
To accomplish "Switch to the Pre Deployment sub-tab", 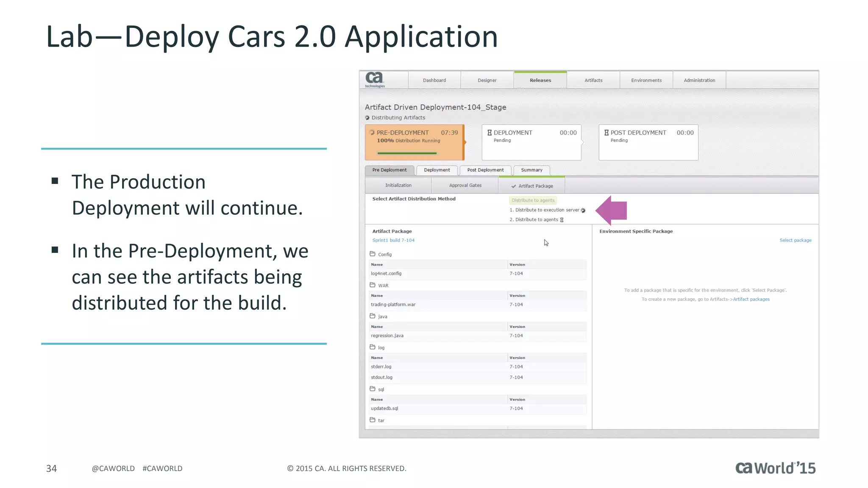I will coord(389,170).
